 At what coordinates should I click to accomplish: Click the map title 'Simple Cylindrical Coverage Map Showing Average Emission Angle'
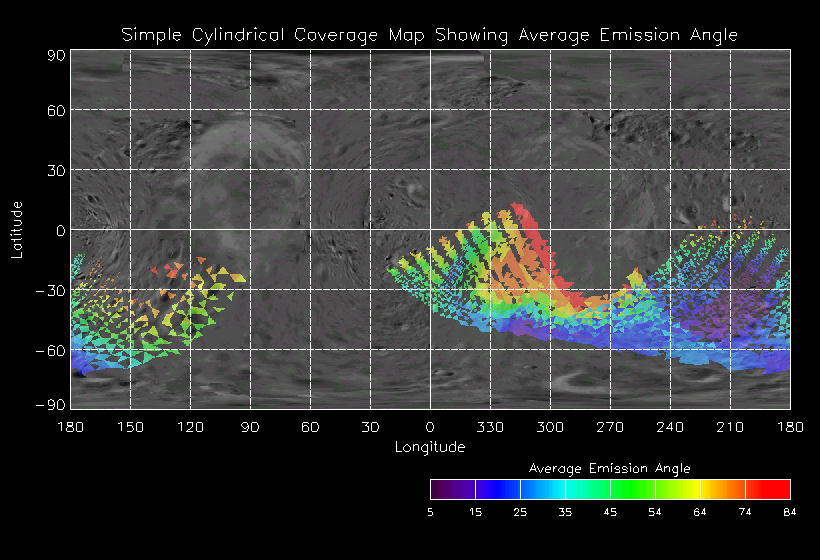(x=429, y=35)
